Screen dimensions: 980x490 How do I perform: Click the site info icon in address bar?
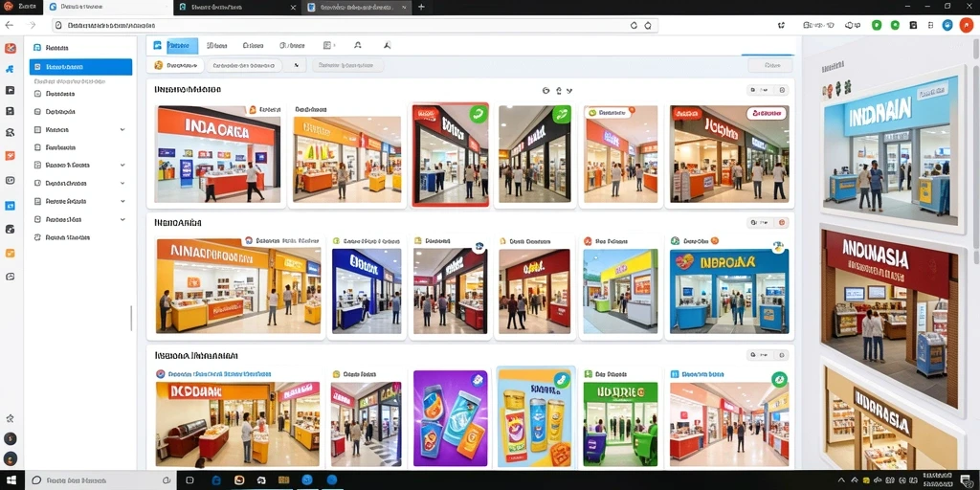click(58, 26)
